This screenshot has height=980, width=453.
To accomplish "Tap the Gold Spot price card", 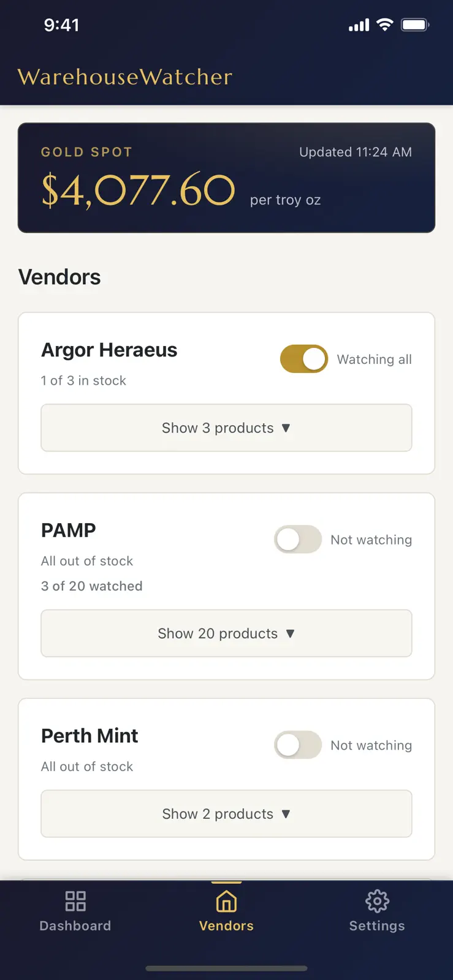I will point(226,178).
